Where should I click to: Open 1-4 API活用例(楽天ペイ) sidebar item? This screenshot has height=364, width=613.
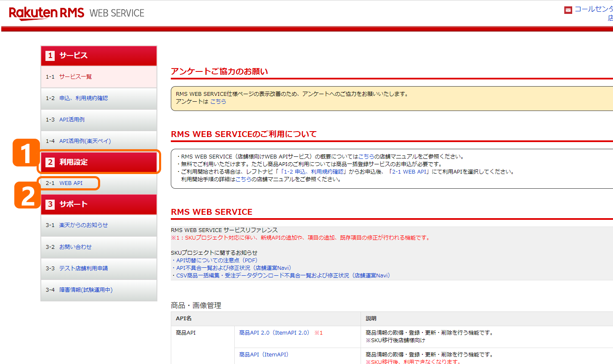(x=99, y=141)
